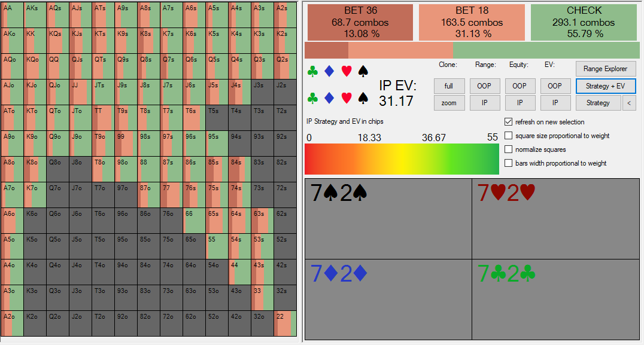
Task: Click the black spade icon in the top suit row
Action: coord(363,72)
